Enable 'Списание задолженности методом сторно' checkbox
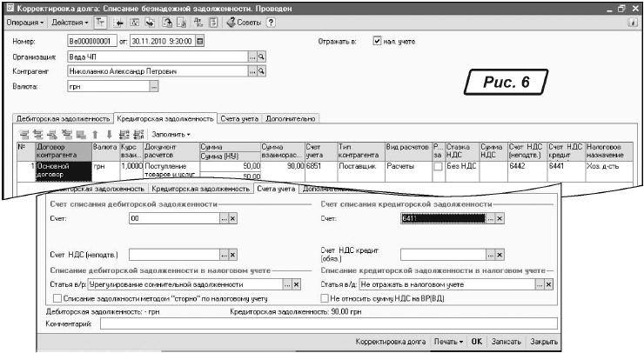644x353 pixels. point(57,297)
